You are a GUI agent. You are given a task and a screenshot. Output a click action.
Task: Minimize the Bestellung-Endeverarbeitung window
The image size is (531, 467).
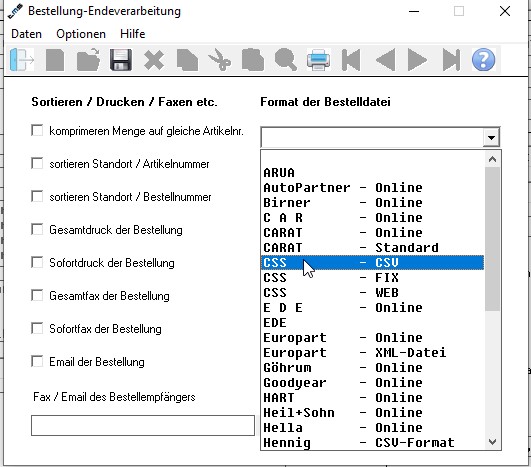point(414,11)
